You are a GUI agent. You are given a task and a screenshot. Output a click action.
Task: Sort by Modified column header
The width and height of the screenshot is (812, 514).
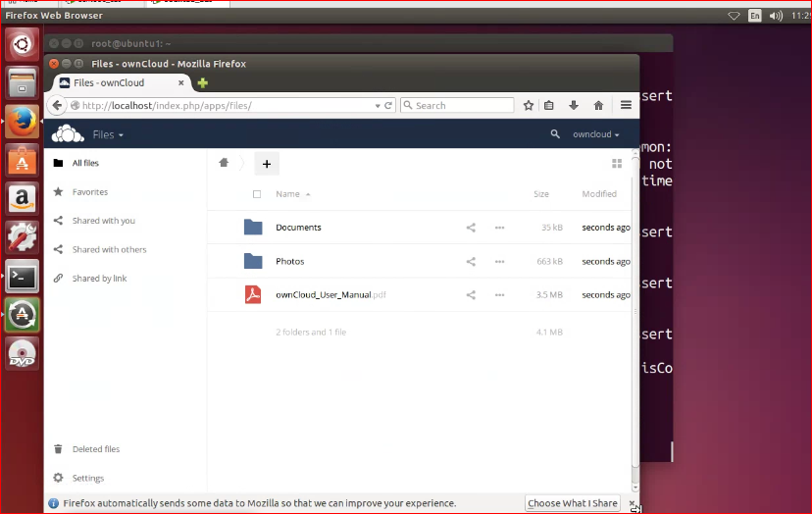pyautogui.click(x=599, y=194)
